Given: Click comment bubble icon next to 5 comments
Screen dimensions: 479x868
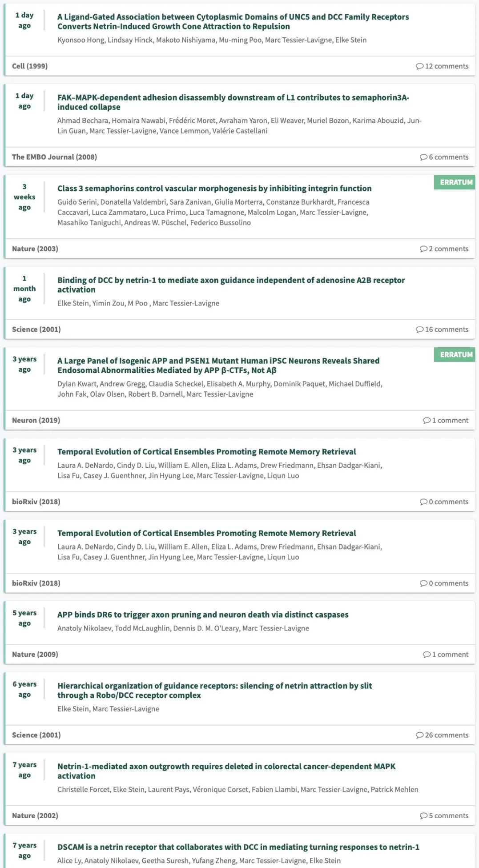Looking at the screenshot, I should (423, 816).
